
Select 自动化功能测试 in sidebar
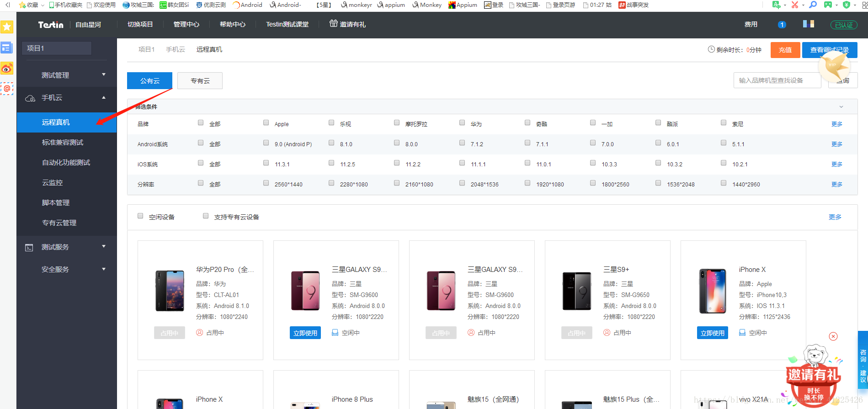(x=67, y=163)
